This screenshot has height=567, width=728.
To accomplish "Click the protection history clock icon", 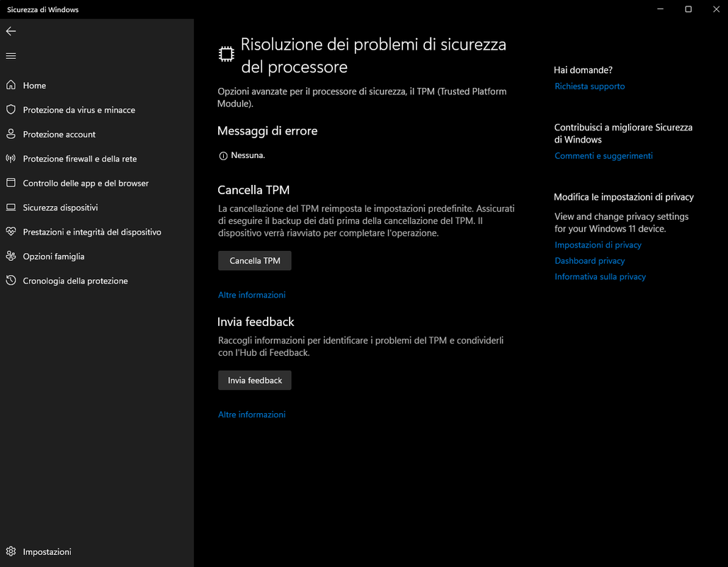I will 11,280.
